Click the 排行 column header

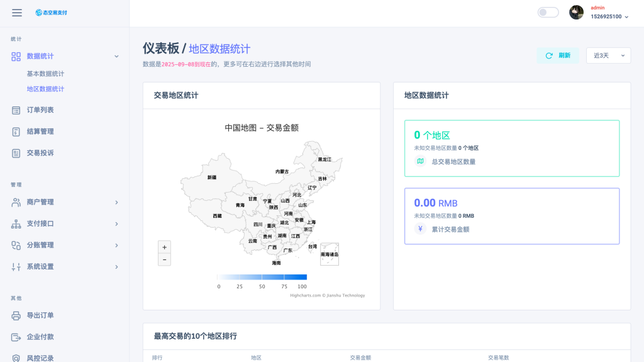point(157,358)
